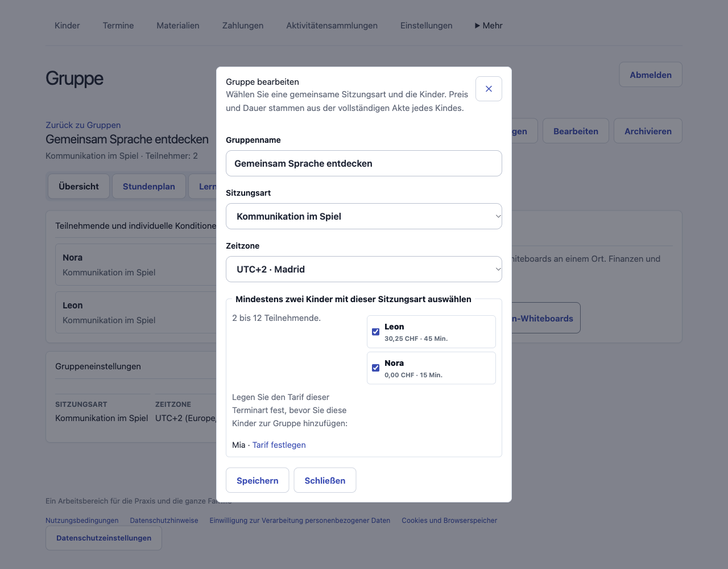728x569 pixels.
Task: Close the Gruppe bearbeiten dialog with X
Action: point(489,89)
